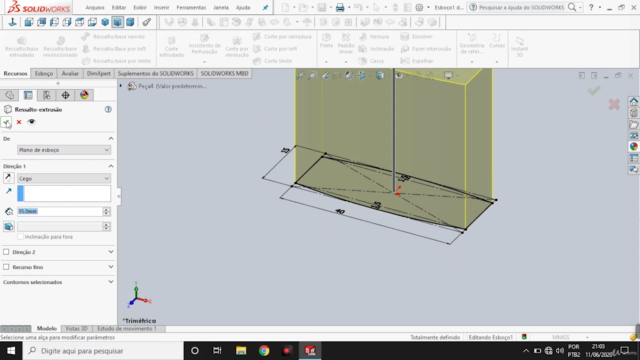Expand the Peça4 tree node

121,86
